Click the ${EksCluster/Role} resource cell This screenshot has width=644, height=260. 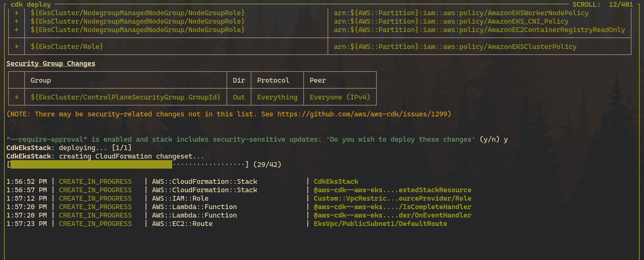click(x=67, y=47)
